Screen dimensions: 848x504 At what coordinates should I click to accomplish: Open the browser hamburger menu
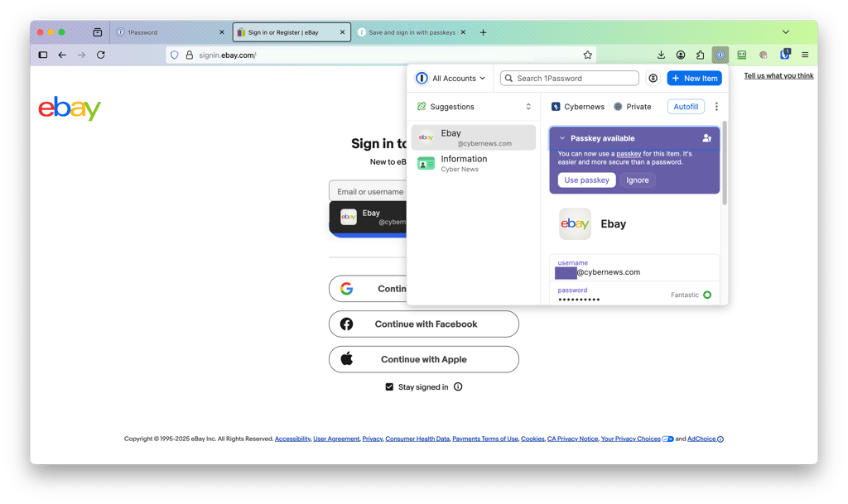pyautogui.click(x=805, y=55)
